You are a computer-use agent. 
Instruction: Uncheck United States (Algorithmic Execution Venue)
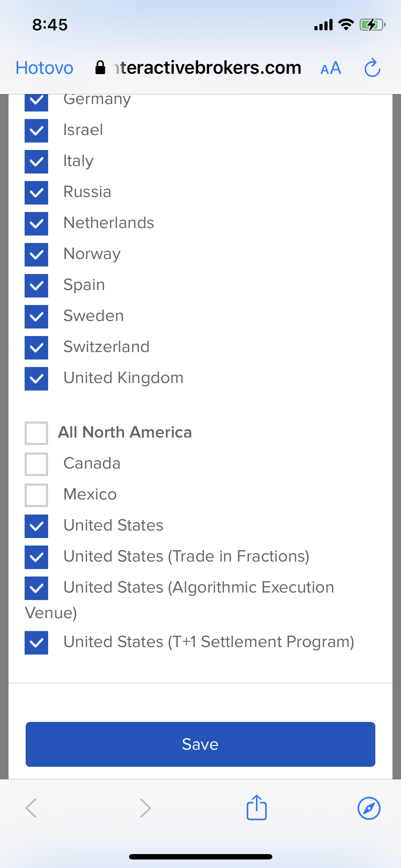[36, 588]
